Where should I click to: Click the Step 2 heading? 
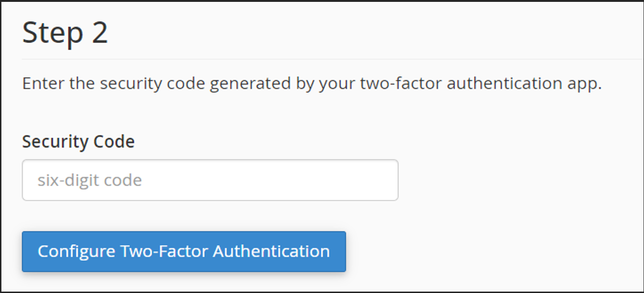65,33
